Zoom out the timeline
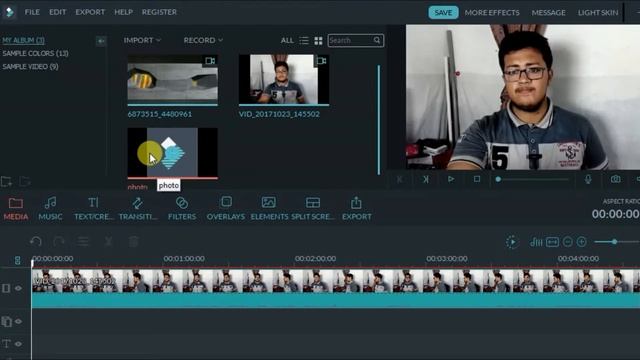The image size is (640, 360). 567,242
